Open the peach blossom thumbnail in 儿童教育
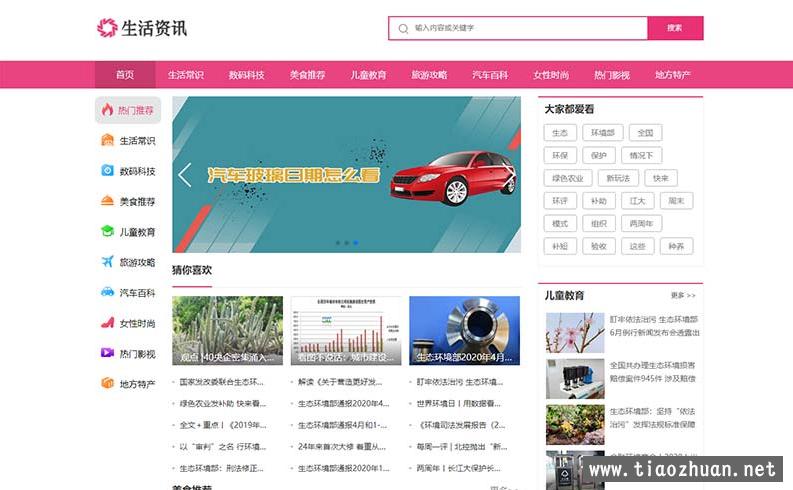 [575, 333]
